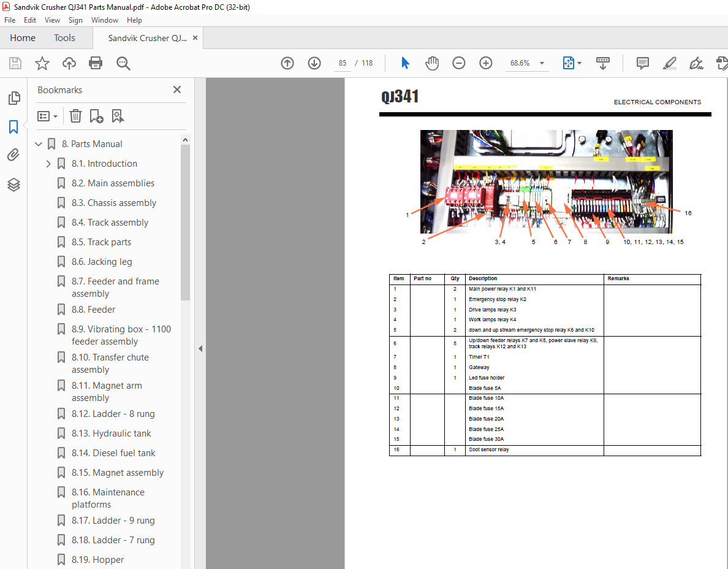The height and width of the screenshot is (569, 728).
Task: Select the 8.8. Feeder bookmark
Action: (x=93, y=310)
